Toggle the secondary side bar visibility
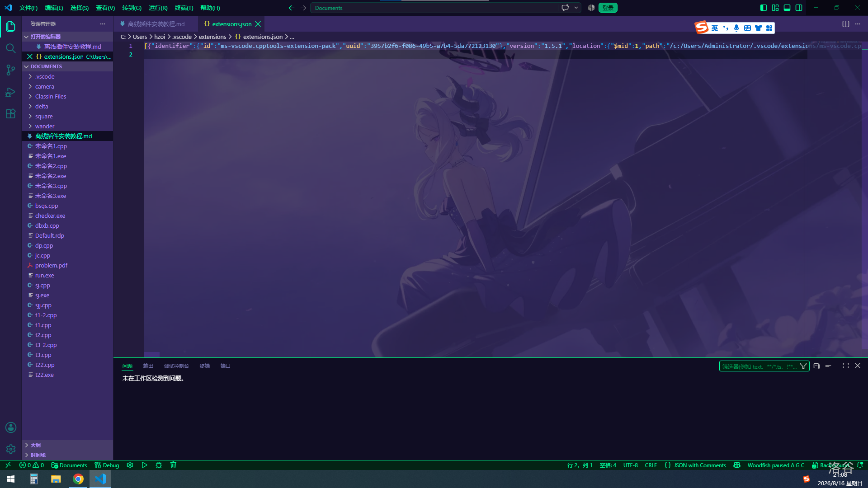The image size is (868, 488). click(799, 8)
